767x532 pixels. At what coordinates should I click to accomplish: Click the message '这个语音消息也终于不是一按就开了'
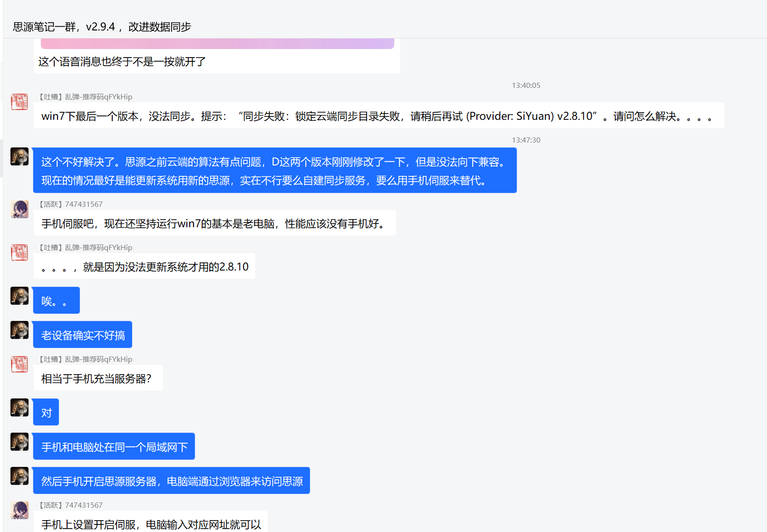point(122,62)
